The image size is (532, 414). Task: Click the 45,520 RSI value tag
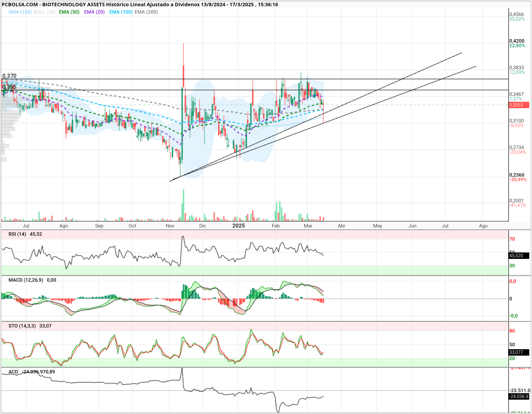click(x=519, y=256)
